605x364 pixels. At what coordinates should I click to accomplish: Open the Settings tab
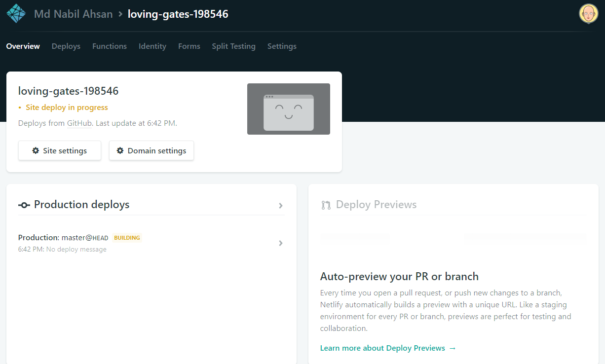point(282,46)
